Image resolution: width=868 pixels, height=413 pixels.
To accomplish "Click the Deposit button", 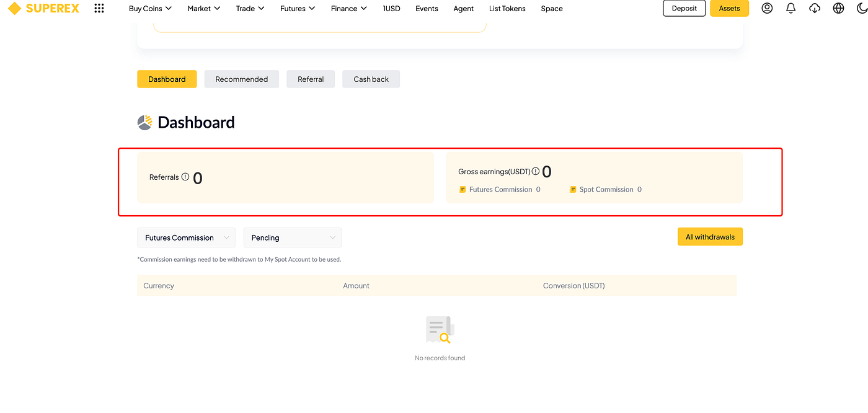I will [x=684, y=8].
